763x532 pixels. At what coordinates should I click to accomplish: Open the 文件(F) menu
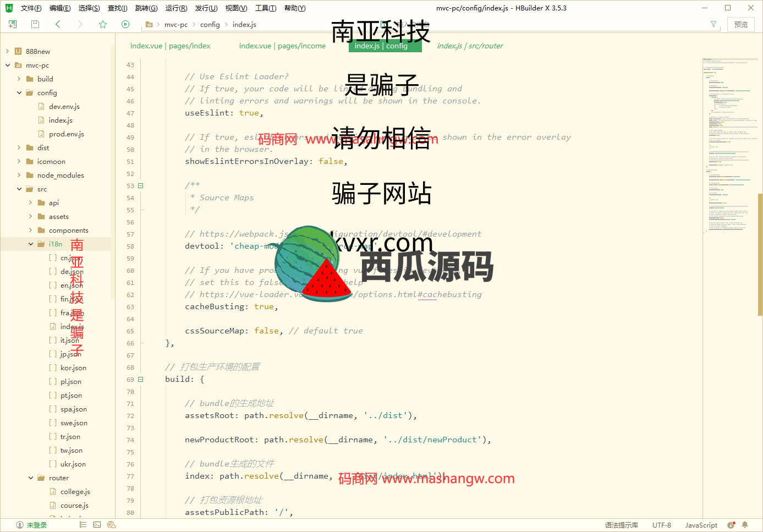[31, 8]
